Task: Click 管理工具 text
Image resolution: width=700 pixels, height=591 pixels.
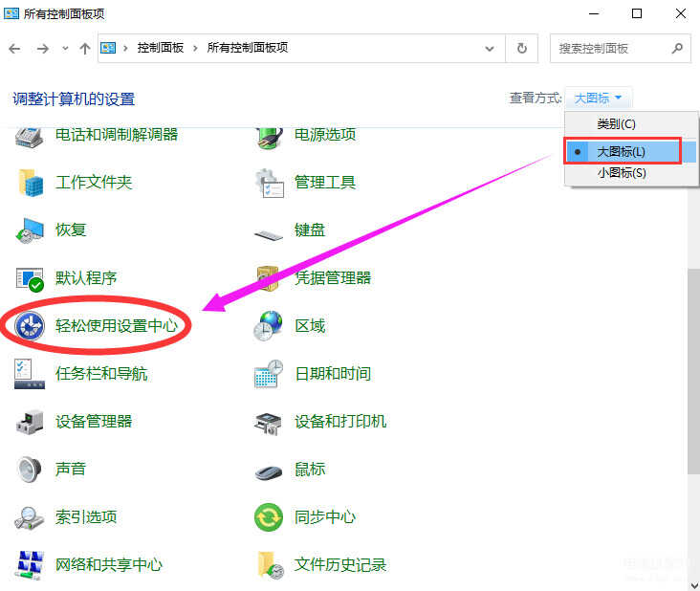Action: 325,182
